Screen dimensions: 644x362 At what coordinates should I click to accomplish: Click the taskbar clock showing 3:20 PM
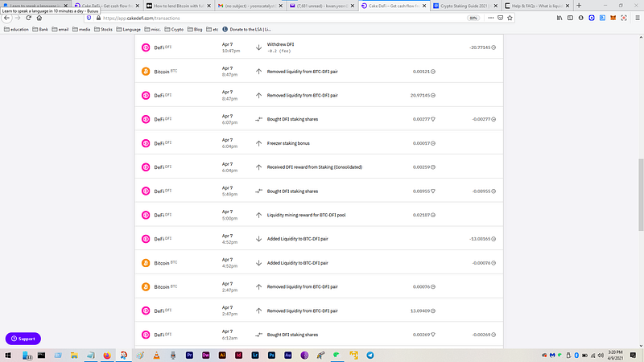tap(615, 355)
